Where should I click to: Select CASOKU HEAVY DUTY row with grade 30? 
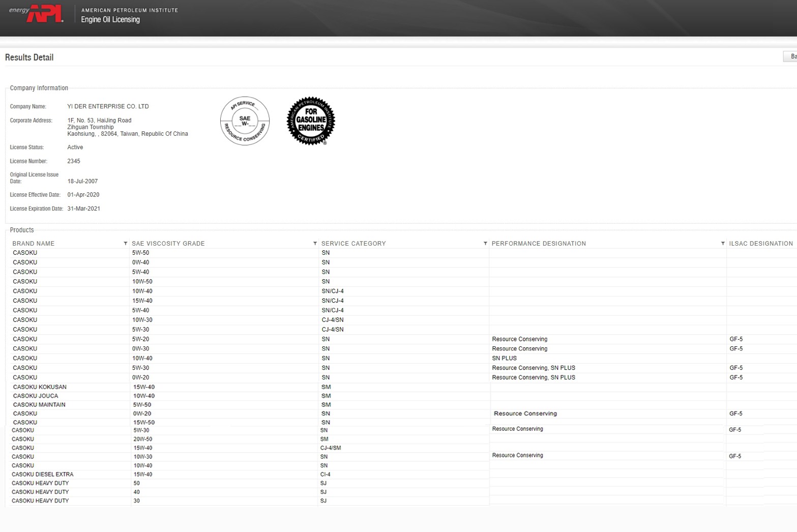pyautogui.click(x=40, y=501)
